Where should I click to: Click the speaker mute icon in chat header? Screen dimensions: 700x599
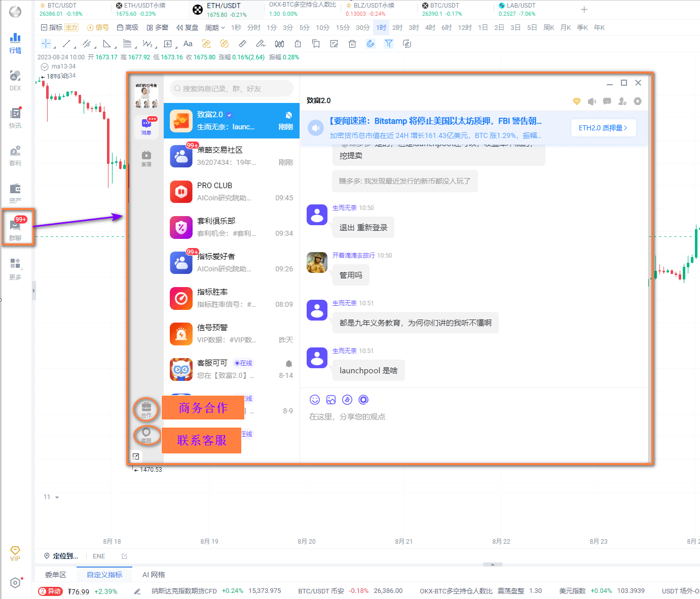coord(592,101)
